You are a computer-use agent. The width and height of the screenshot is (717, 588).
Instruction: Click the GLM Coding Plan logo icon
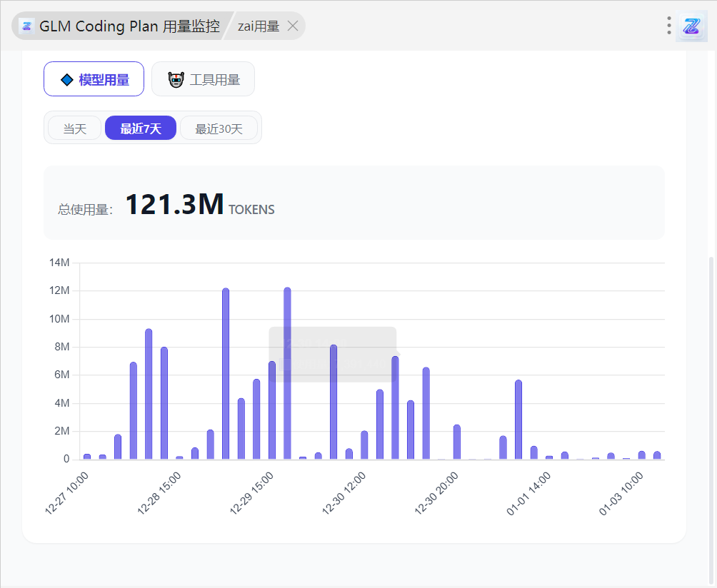coord(27,26)
